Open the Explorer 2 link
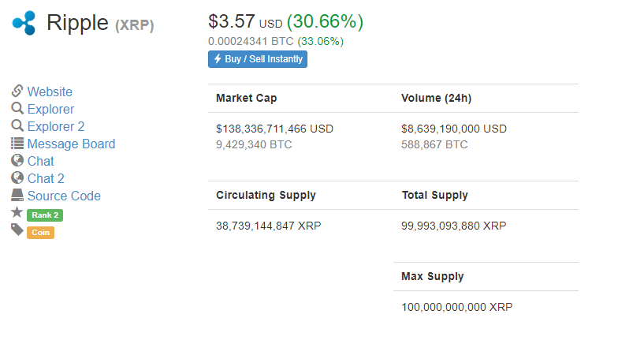The width and height of the screenshot is (644, 340). [x=55, y=126]
